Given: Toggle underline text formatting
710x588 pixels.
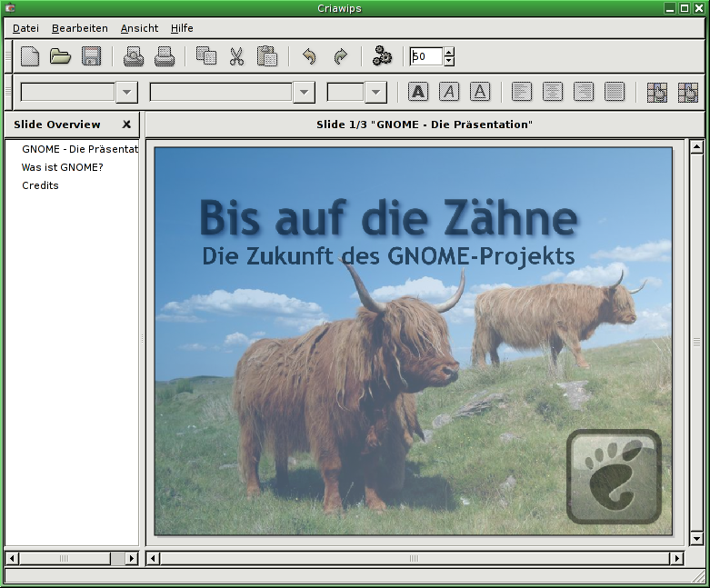Looking at the screenshot, I should point(480,92).
